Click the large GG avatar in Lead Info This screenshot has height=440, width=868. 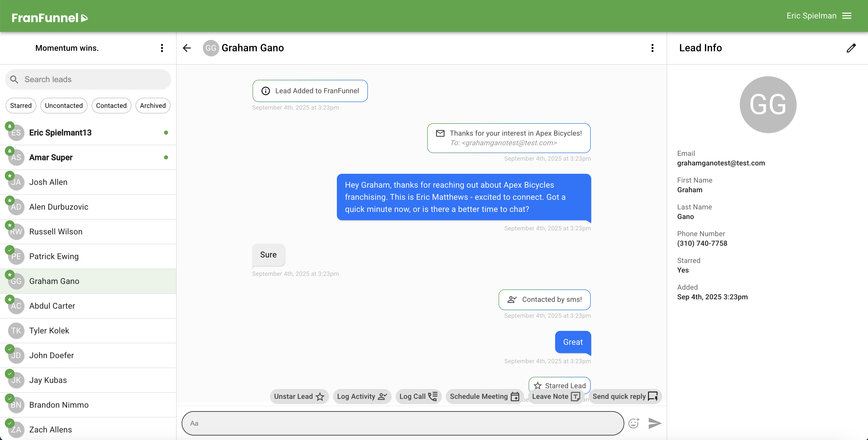click(768, 105)
